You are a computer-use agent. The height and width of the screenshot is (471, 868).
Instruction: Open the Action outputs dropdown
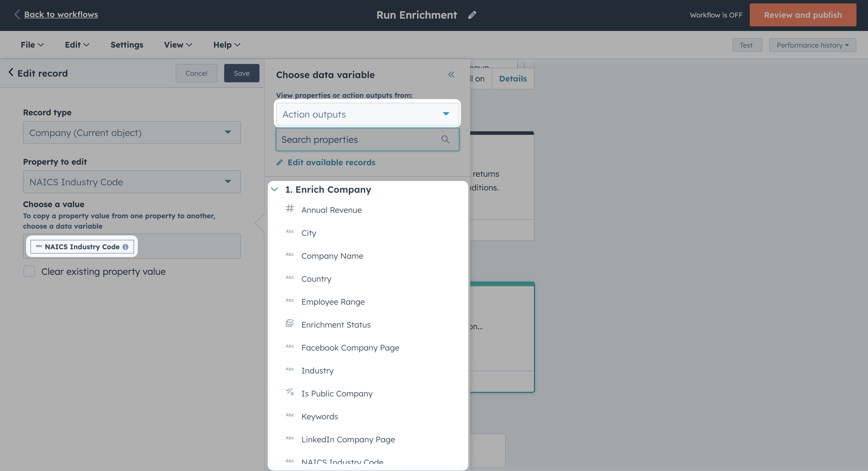click(367, 114)
